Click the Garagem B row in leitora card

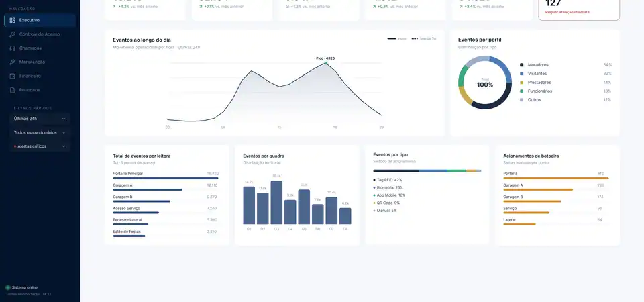pos(166,199)
